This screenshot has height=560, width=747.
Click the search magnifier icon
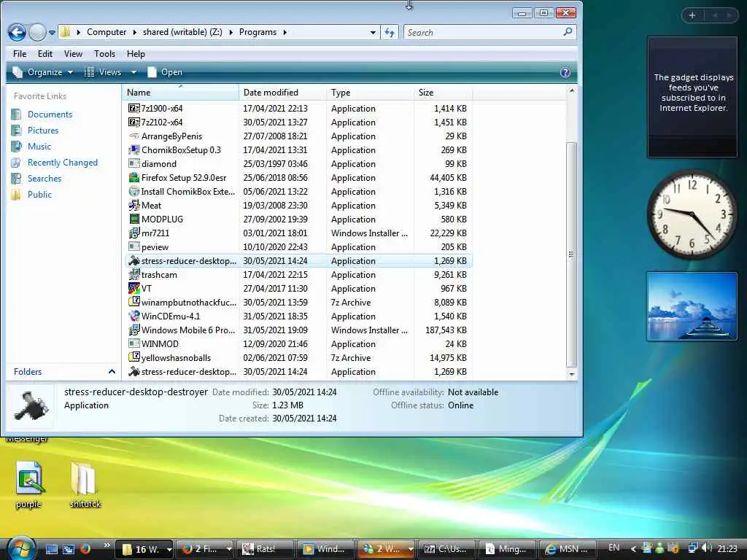[x=568, y=32]
